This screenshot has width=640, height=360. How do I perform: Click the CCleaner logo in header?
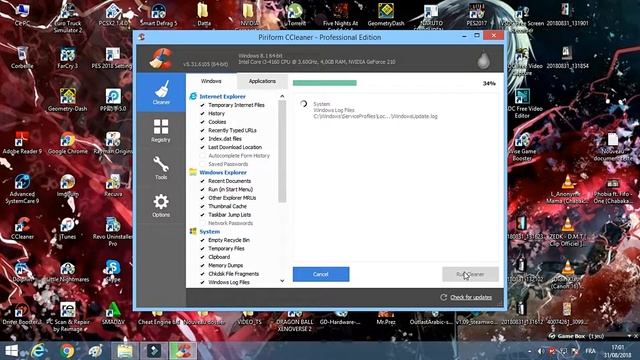click(x=160, y=58)
